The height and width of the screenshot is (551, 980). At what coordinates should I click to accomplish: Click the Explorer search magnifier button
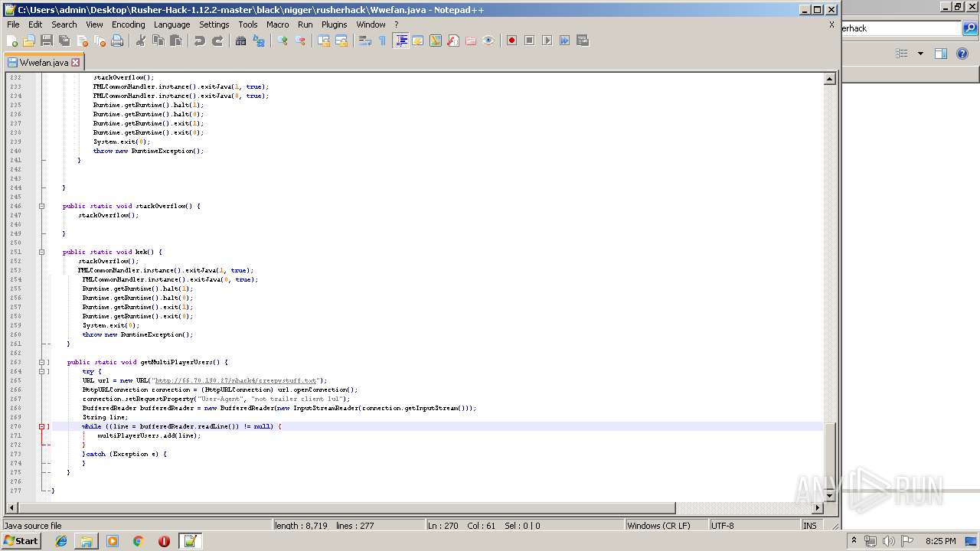click(x=970, y=28)
